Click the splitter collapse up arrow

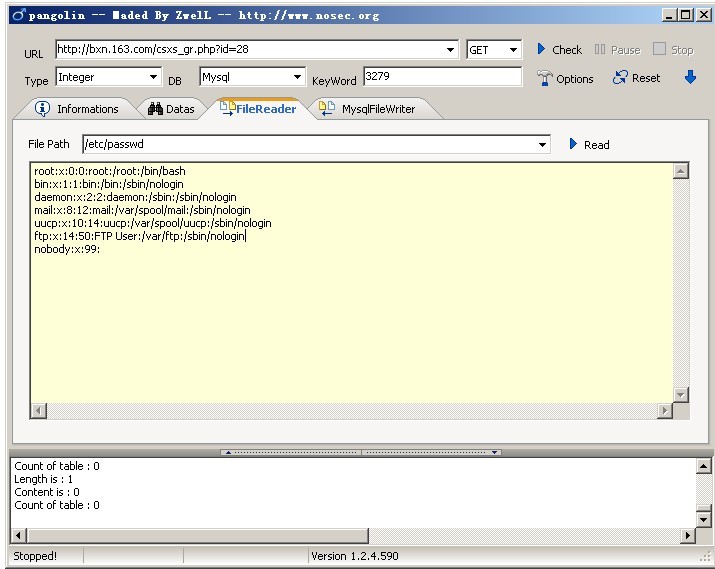tap(228, 452)
